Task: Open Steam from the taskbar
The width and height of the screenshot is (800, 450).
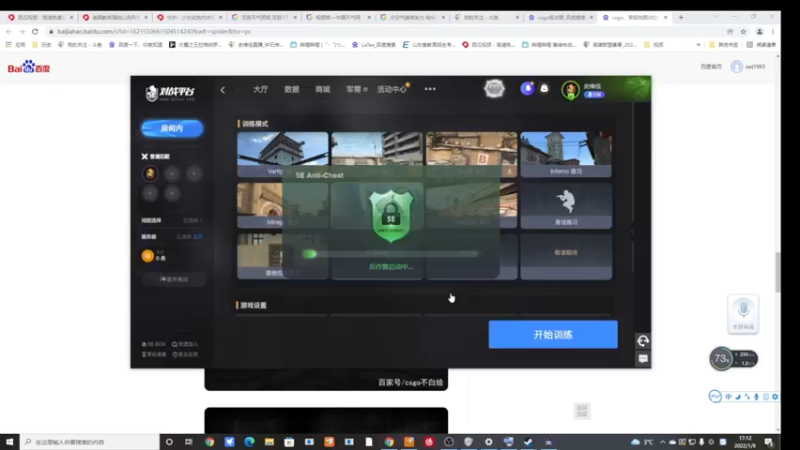Action: [x=528, y=442]
